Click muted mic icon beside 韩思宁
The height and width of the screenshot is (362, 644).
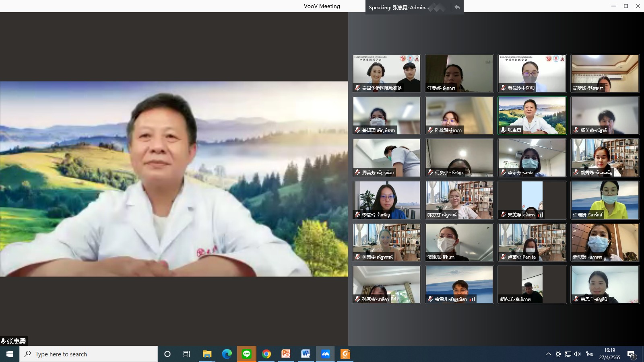point(576,299)
